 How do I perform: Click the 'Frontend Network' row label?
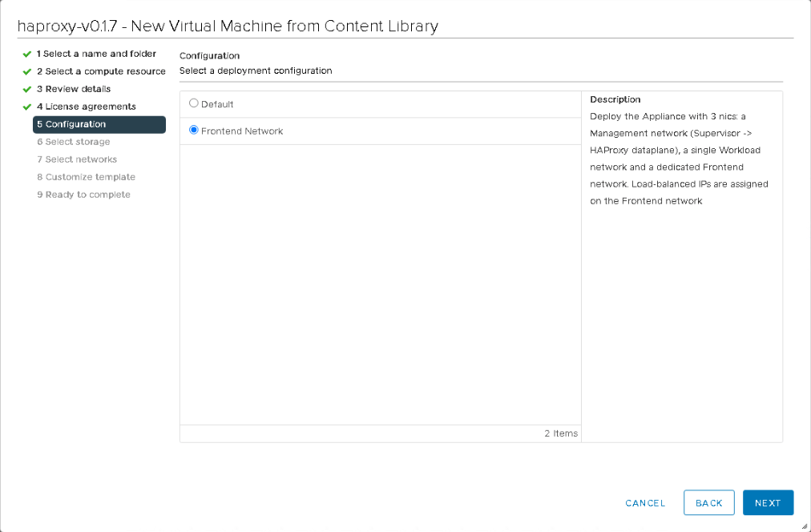(x=242, y=131)
